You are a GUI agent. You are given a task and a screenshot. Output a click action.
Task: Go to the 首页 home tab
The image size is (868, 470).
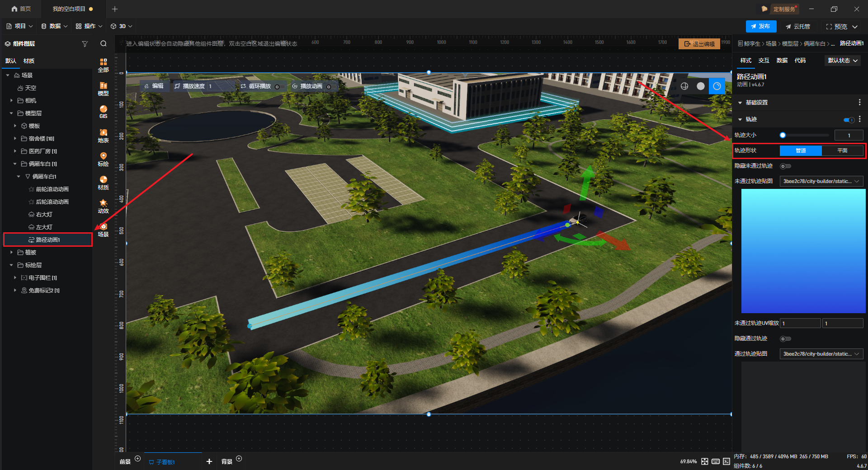pyautogui.click(x=21, y=9)
